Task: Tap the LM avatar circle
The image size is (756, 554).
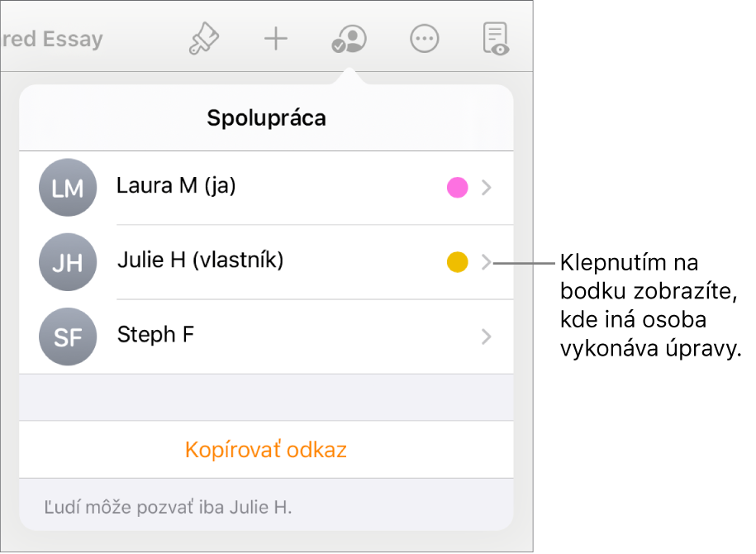Action: tap(68, 188)
